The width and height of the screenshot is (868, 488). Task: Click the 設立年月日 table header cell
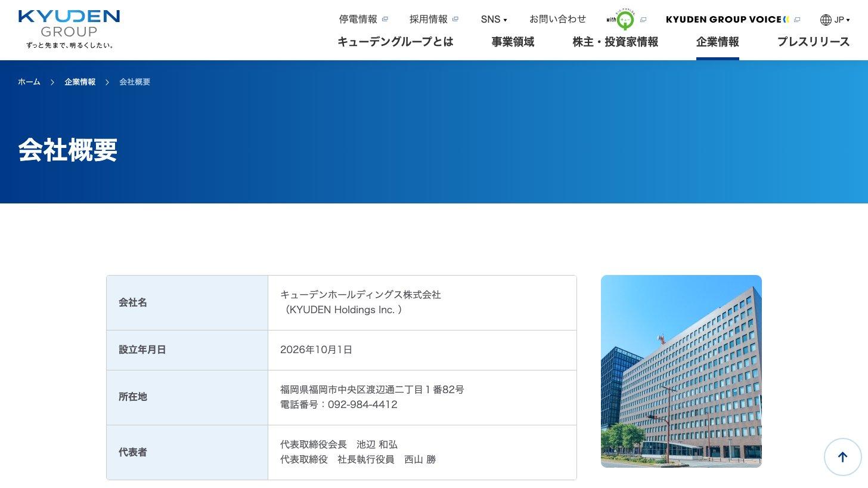[x=187, y=350]
